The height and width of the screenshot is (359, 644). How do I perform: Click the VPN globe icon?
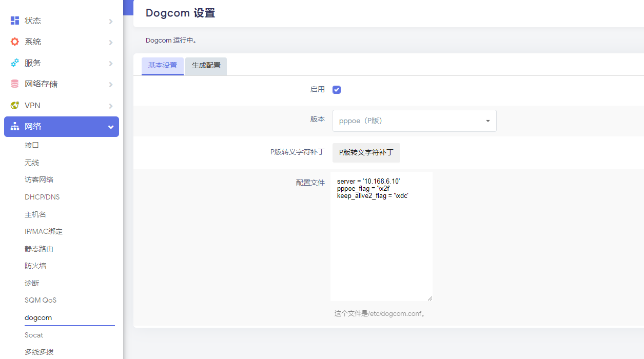pos(14,105)
